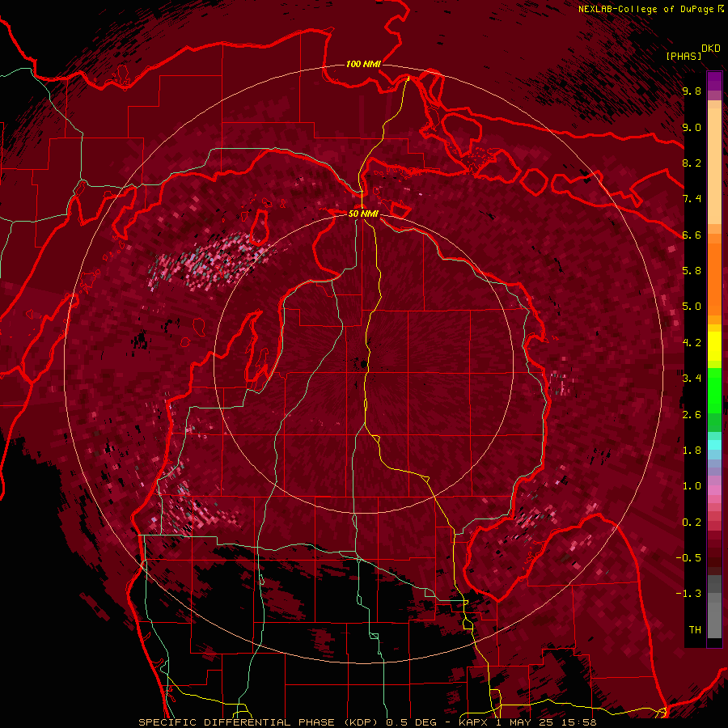Click the 9.0 value on the color scale
The height and width of the screenshot is (728, 728).
[x=692, y=127]
